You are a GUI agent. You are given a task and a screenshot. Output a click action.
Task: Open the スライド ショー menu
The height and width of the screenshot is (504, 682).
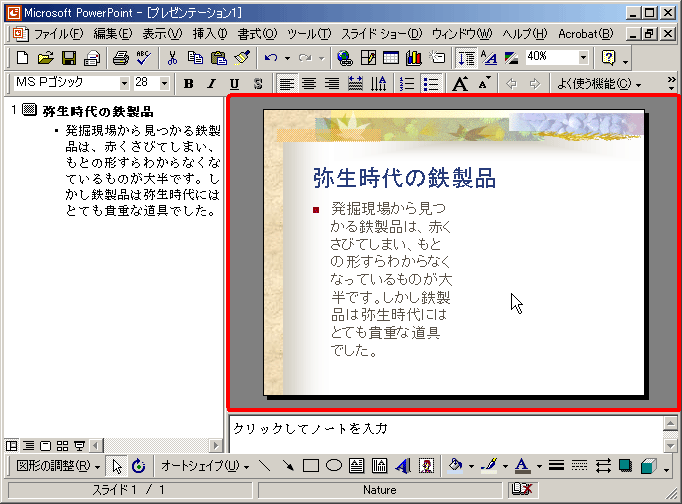click(382, 34)
